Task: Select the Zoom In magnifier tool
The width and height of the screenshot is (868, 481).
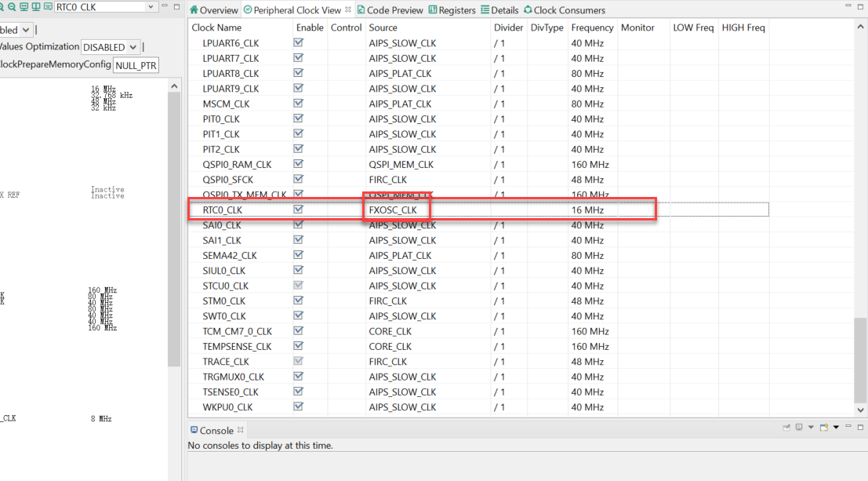Action: pos(2,6)
